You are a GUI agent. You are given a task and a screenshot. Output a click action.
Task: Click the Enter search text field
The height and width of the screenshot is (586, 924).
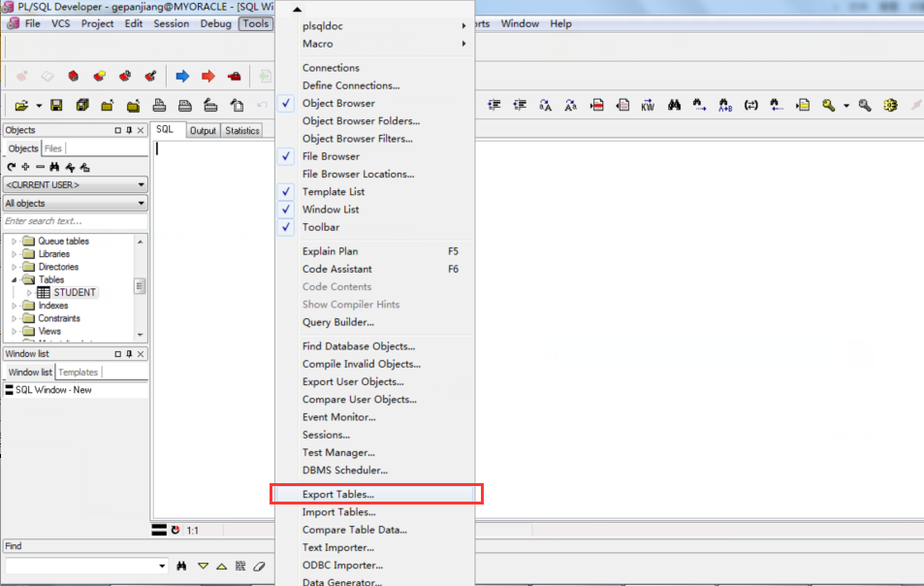(x=75, y=221)
